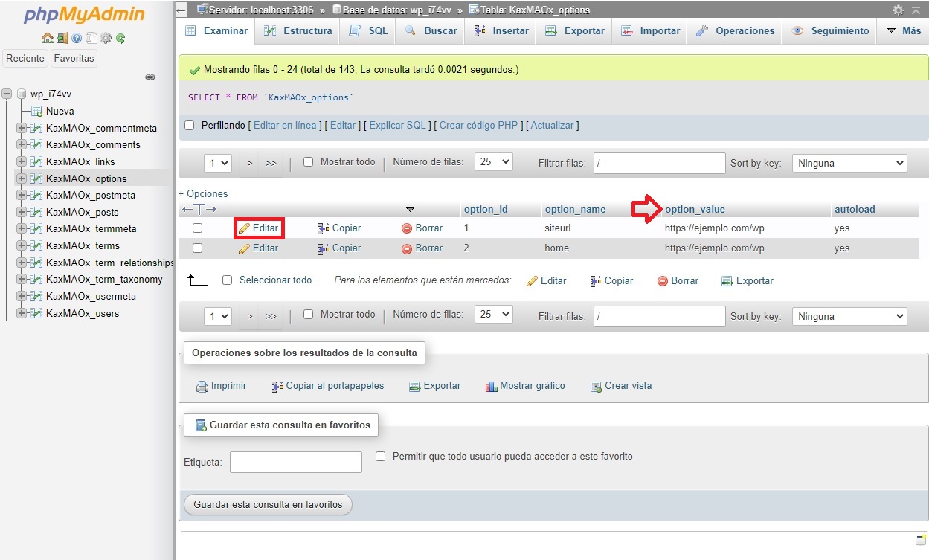Click the Etiqueta text input field
The image size is (929, 560).
coord(296,462)
